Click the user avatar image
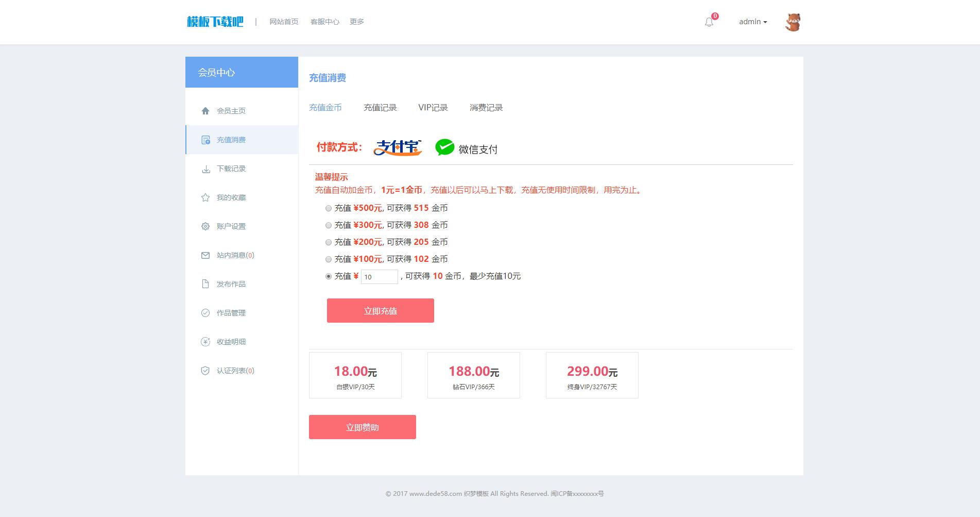The width and height of the screenshot is (980, 517). coord(793,22)
